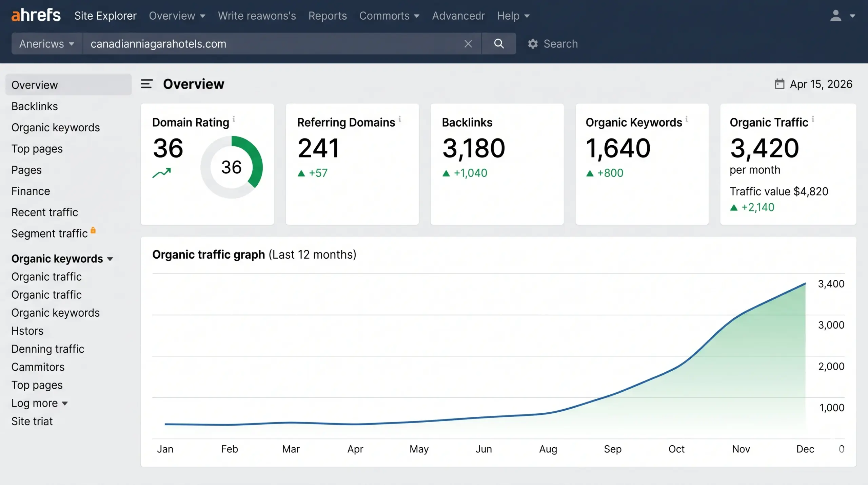Click the Search label next to gear
868x485 pixels.
(560, 44)
